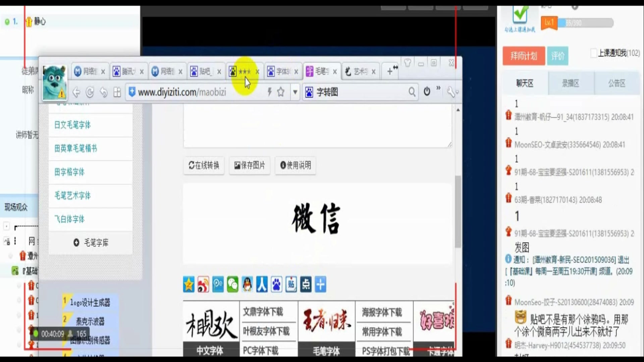Click the 保存图片 save image button
The width and height of the screenshot is (644, 362).
[250, 165]
